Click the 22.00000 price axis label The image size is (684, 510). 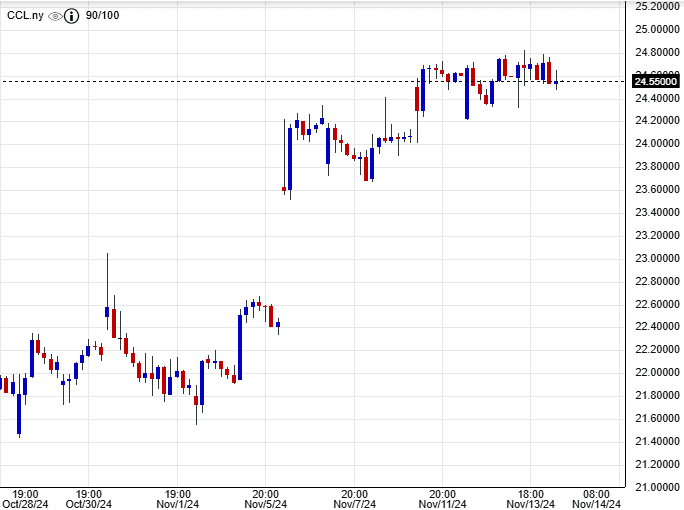[x=656, y=373]
